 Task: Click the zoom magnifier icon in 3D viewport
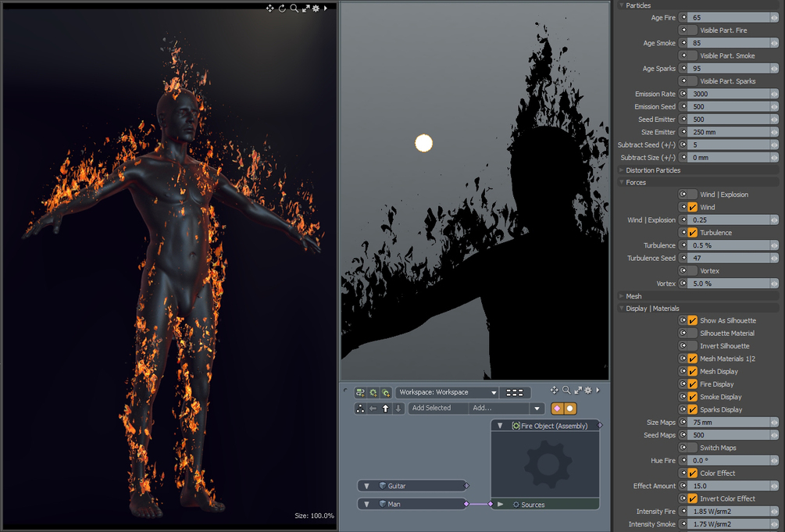294,8
